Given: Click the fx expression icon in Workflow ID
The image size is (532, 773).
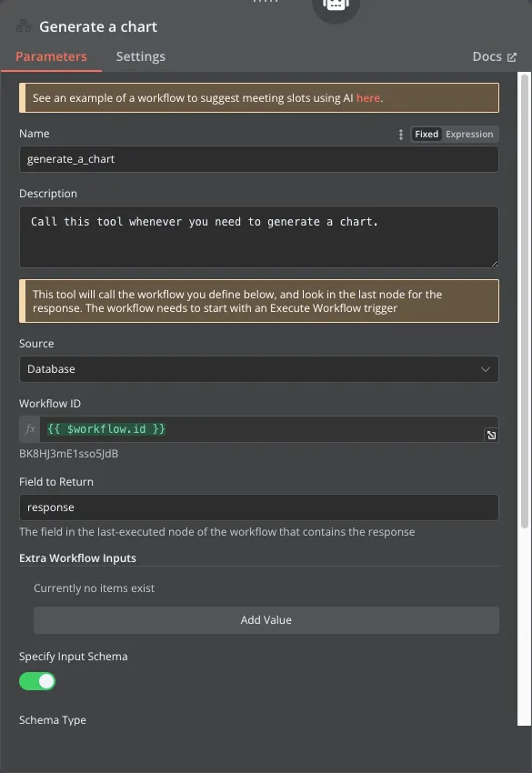Looking at the screenshot, I should pos(30,429).
